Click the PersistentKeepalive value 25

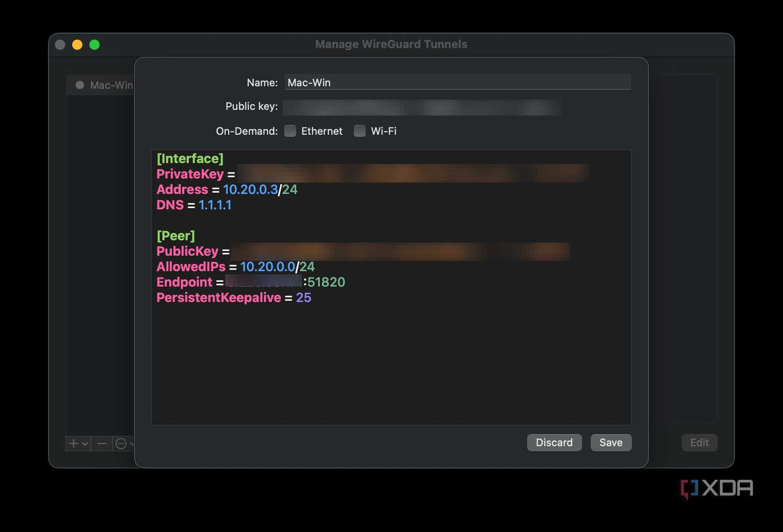304,298
